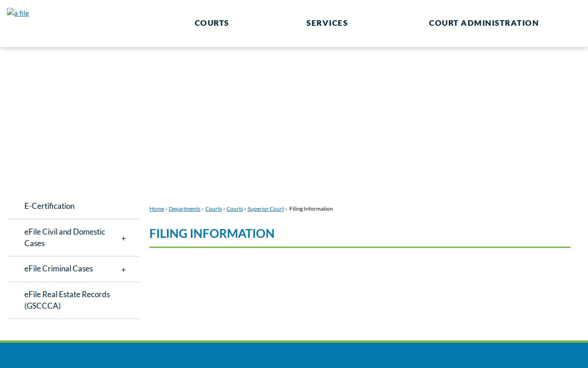Follow the Departments breadcrumb link

(185, 209)
